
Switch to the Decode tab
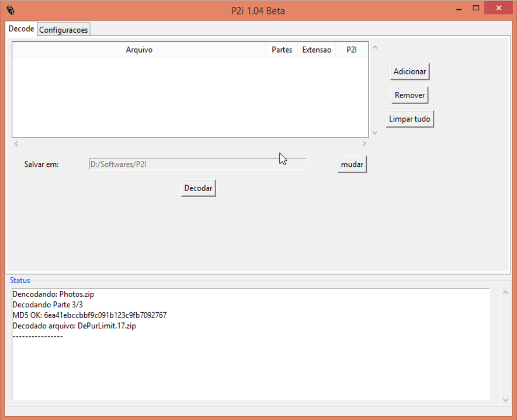click(x=21, y=28)
